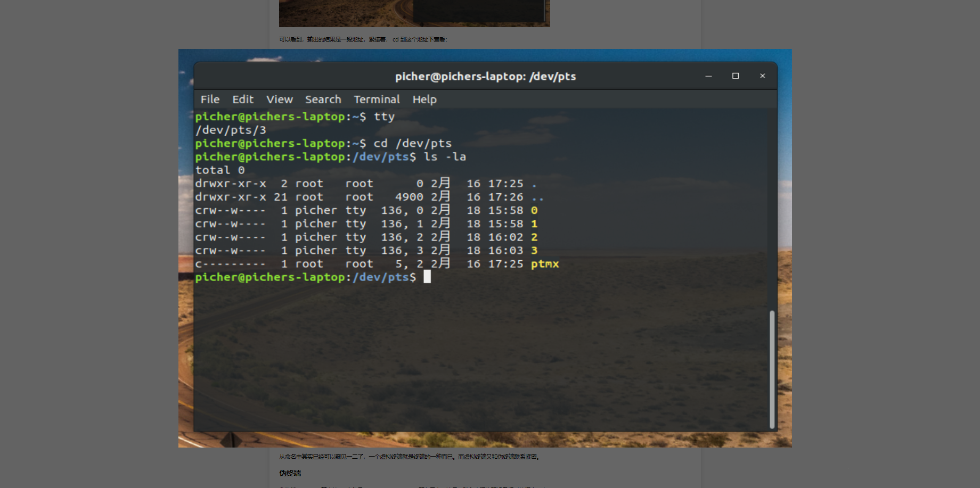Open the View menu in terminal
This screenshot has height=488, width=980.
[280, 100]
